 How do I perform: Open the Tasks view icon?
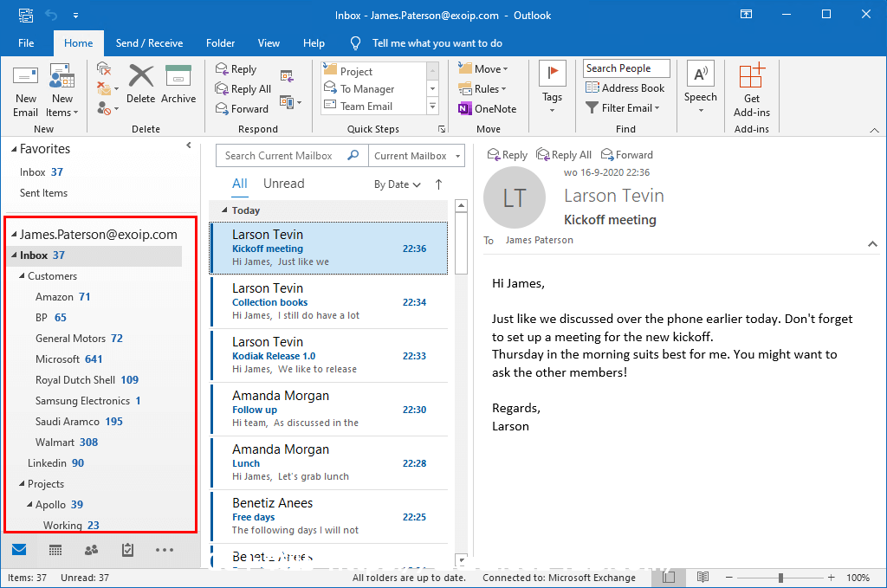[128, 550]
